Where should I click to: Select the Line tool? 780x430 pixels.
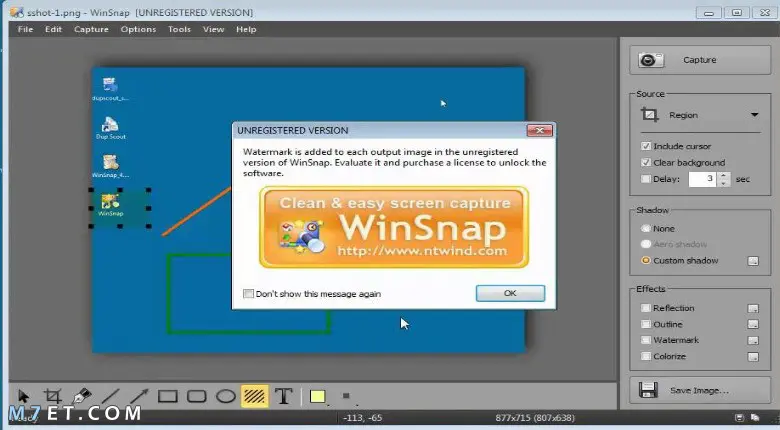(x=110, y=397)
